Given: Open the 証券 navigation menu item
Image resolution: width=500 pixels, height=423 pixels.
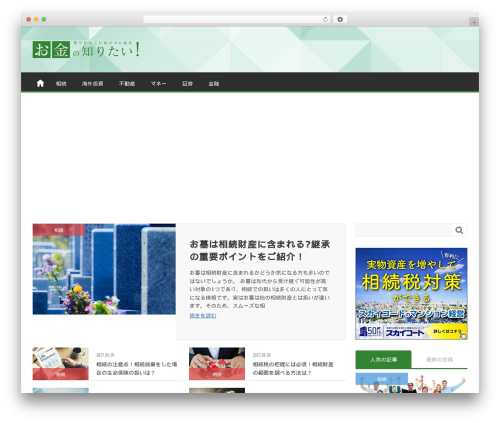Looking at the screenshot, I should pyautogui.click(x=187, y=84).
